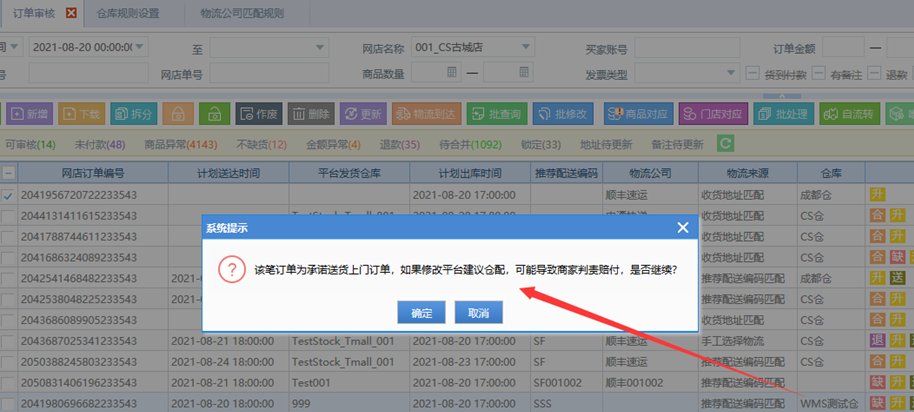
Task: Click 取消 in the 系统提示 dialog
Action: click(x=479, y=312)
